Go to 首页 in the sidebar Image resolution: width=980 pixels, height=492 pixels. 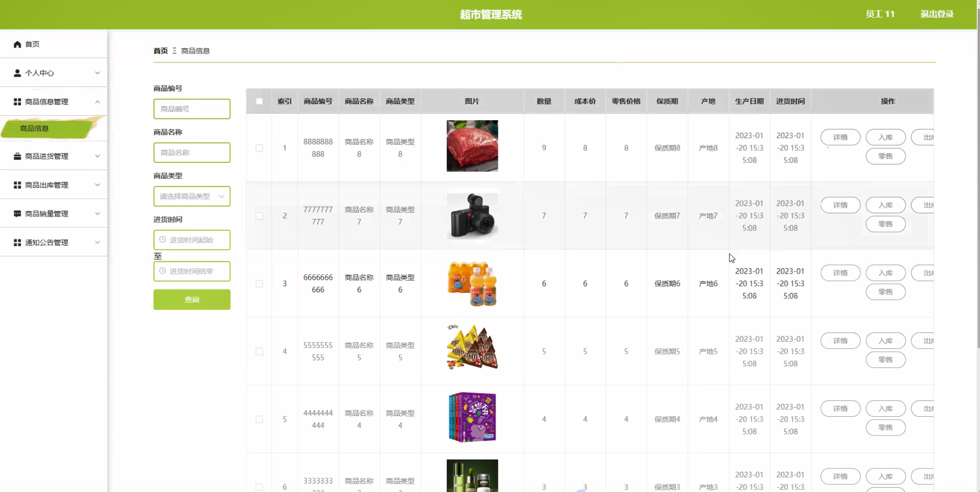pos(32,44)
